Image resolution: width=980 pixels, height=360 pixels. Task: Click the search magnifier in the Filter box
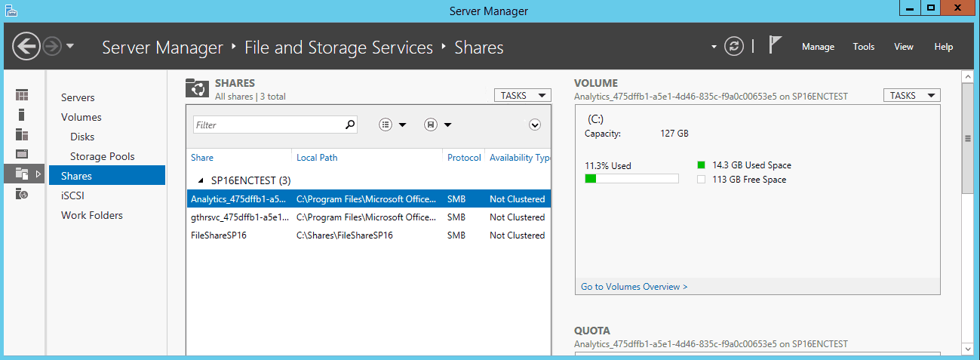coord(350,125)
